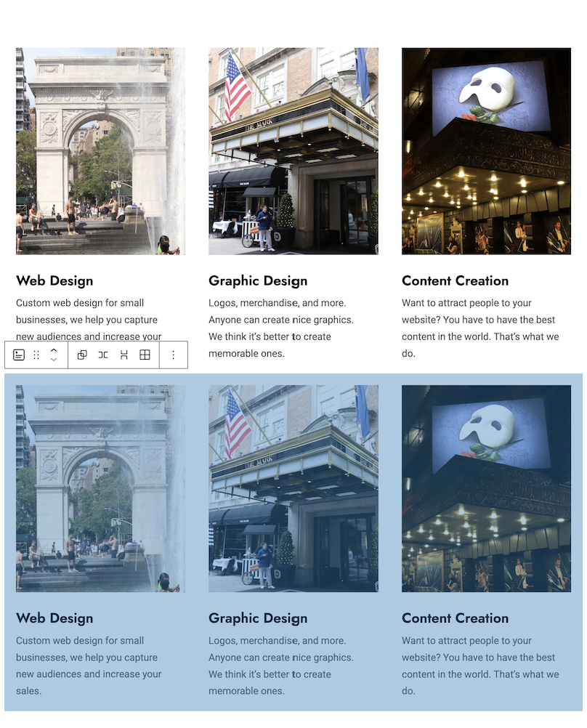
Task: Click the top Content Creation heading
Action: 455,280
